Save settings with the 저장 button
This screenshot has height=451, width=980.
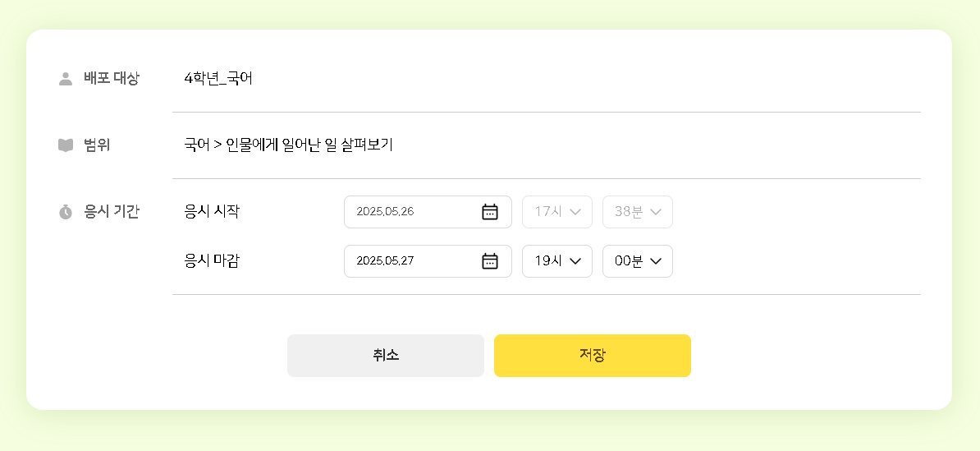(592, 356)
